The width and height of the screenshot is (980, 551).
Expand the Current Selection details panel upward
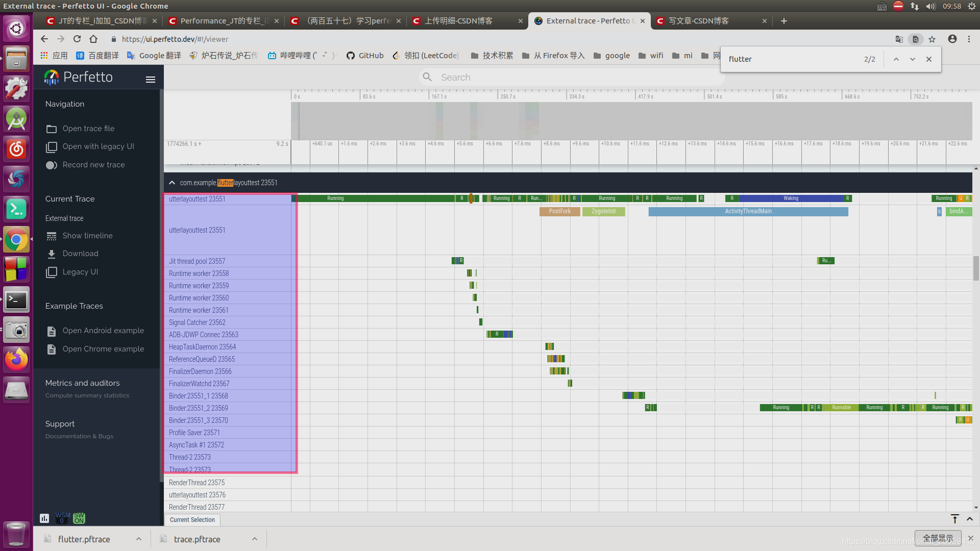point(970,519)
